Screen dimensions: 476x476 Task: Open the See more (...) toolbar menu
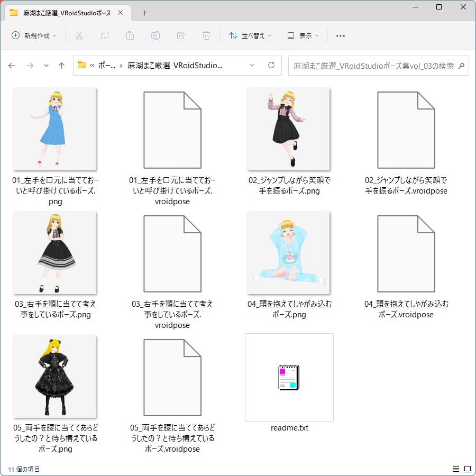pyautogui.click(x=340, y=35)
